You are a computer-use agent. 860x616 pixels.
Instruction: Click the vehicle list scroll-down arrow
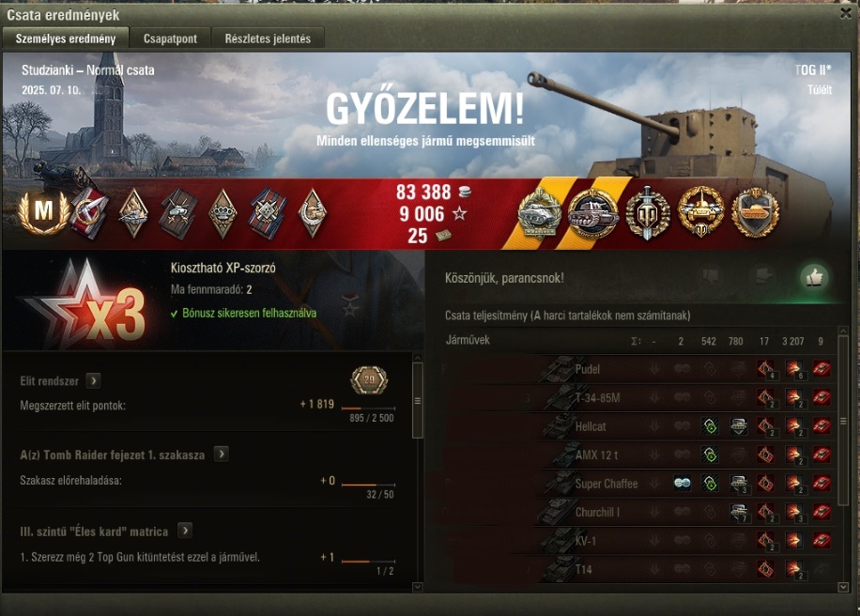(843, 587)
